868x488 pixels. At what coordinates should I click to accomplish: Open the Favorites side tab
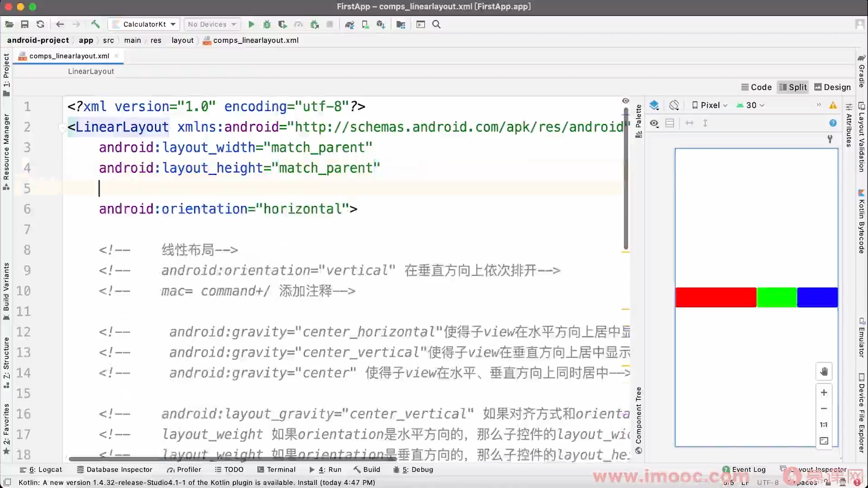(6, 429)
